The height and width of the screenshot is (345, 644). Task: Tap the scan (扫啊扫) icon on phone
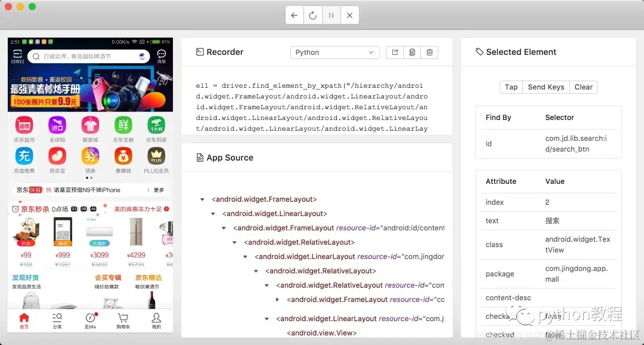tap(17, 56)
